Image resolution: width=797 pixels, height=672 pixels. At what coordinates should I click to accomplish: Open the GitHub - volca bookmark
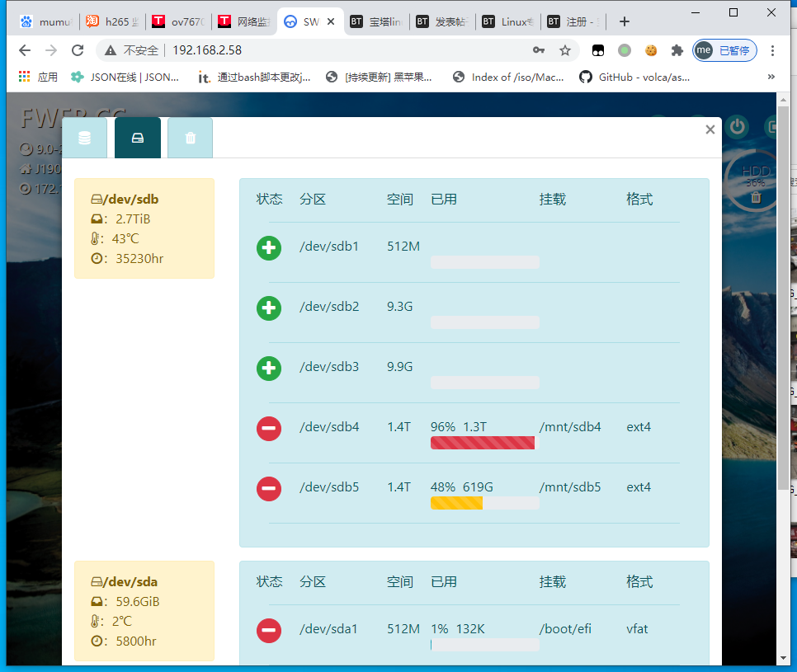pos(634,77)
